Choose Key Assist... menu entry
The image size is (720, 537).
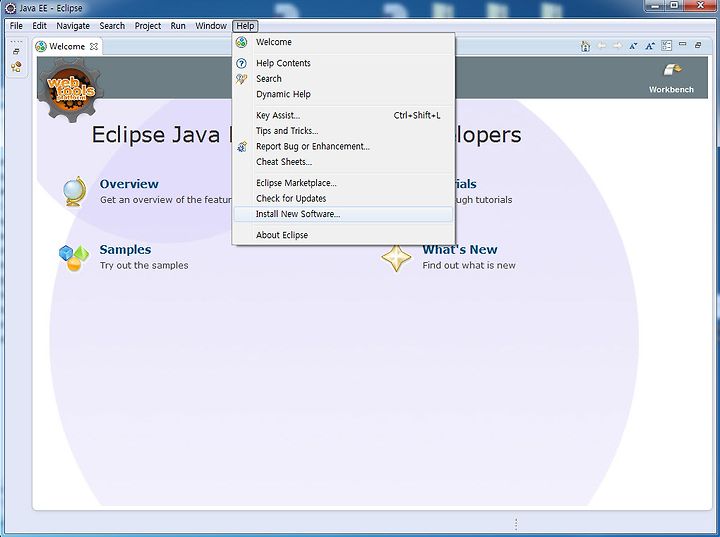coord(343,115)
